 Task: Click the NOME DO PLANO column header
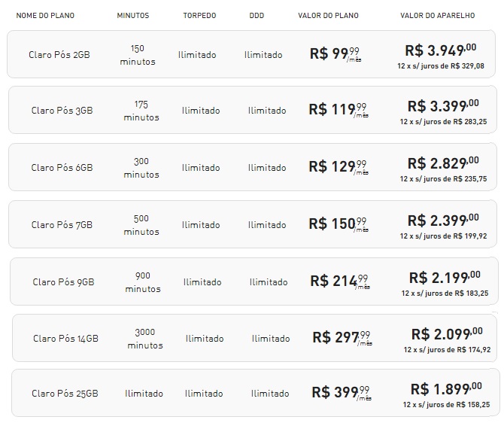click(x=44, y=16)
